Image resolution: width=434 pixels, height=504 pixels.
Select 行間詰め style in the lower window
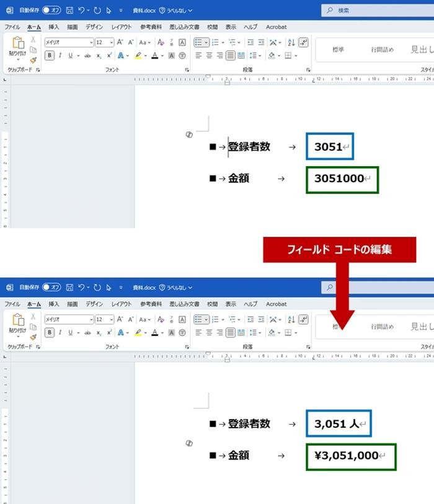pos(383,327)
